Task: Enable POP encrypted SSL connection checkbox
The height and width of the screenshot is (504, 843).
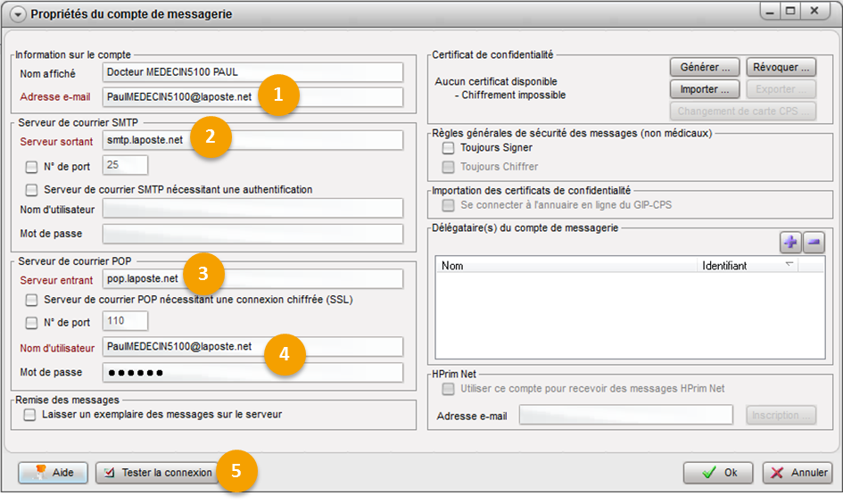Action: [x=32, y=300]
